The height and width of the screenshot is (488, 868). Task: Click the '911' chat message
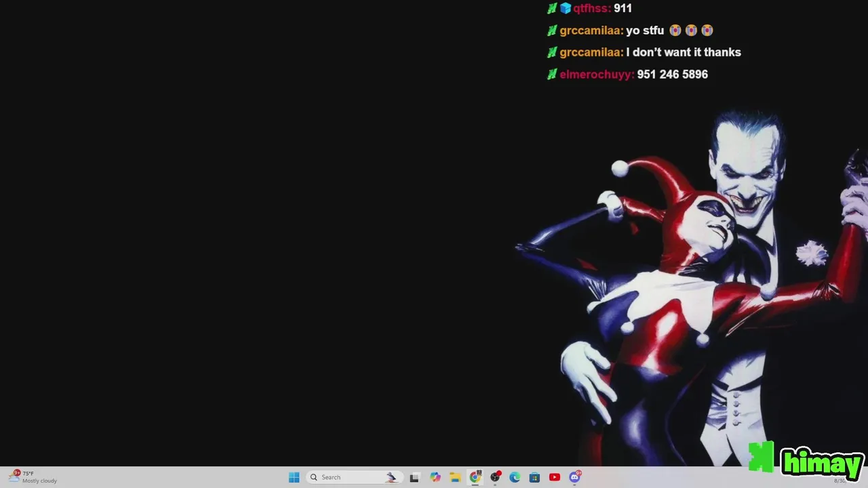(x=623, y=8)
